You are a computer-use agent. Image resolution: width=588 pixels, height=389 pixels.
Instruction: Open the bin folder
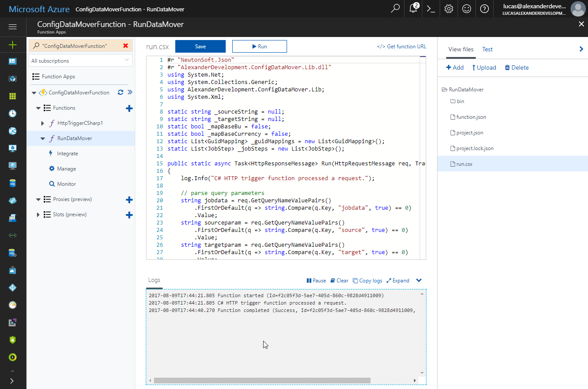click(457, 101)
